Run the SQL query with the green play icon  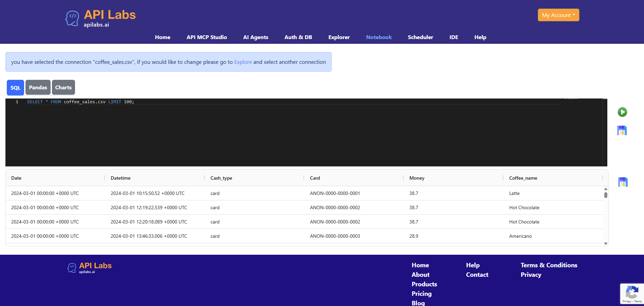tap(622, 112)
